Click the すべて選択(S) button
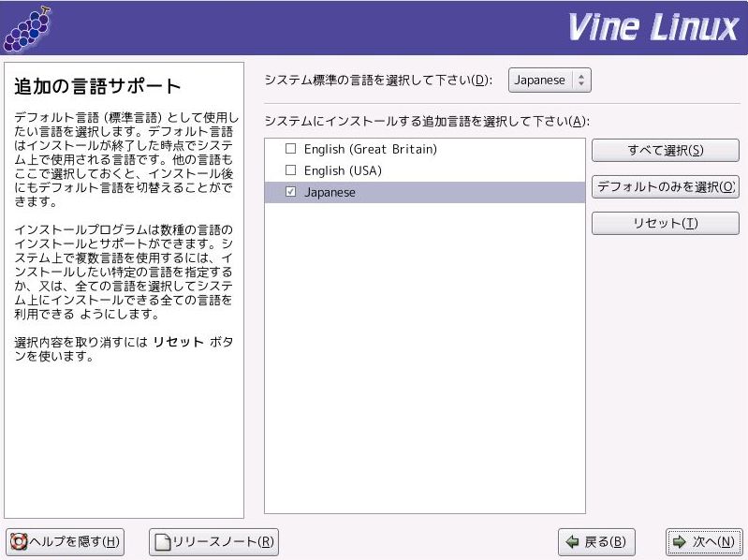The height and width of the screenshot is (560, 748). pyautogui.click(x=665, y=150)
